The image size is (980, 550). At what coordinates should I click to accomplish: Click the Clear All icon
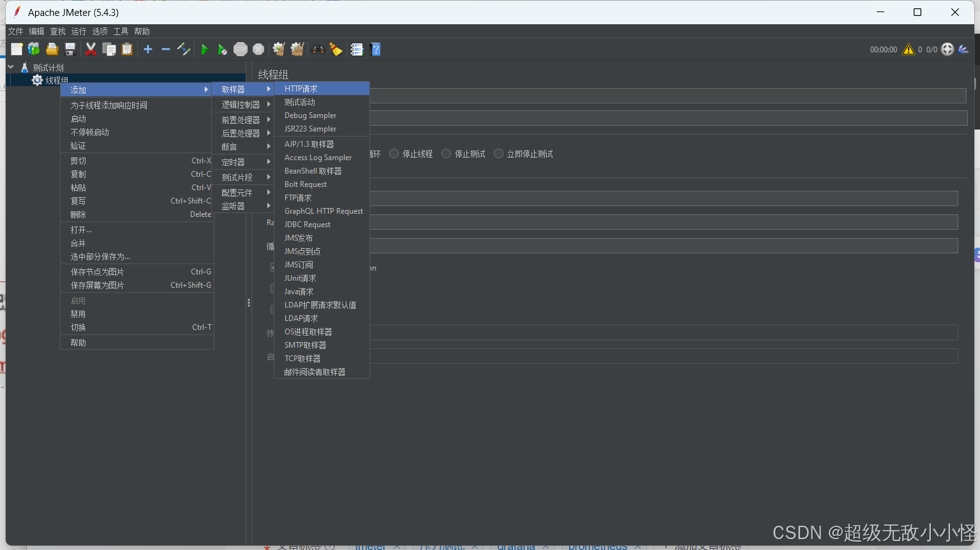pyautogui.click(x=297, y=49)
